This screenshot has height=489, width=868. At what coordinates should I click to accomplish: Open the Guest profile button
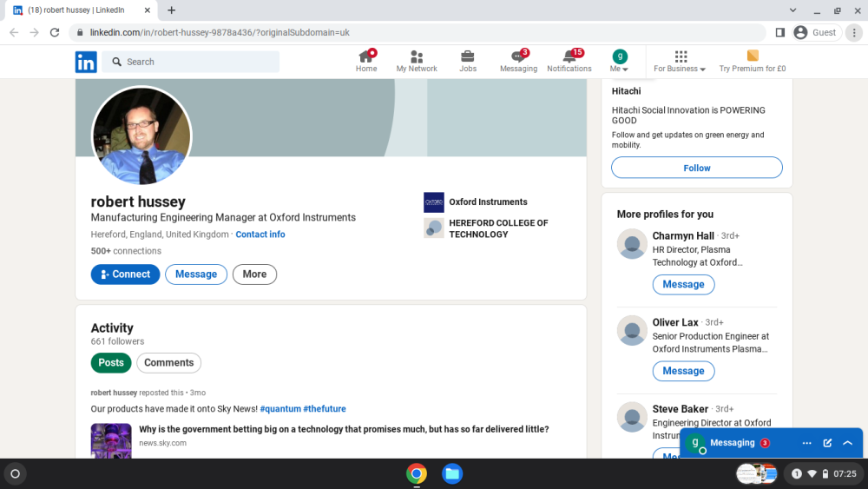[816, 33]
